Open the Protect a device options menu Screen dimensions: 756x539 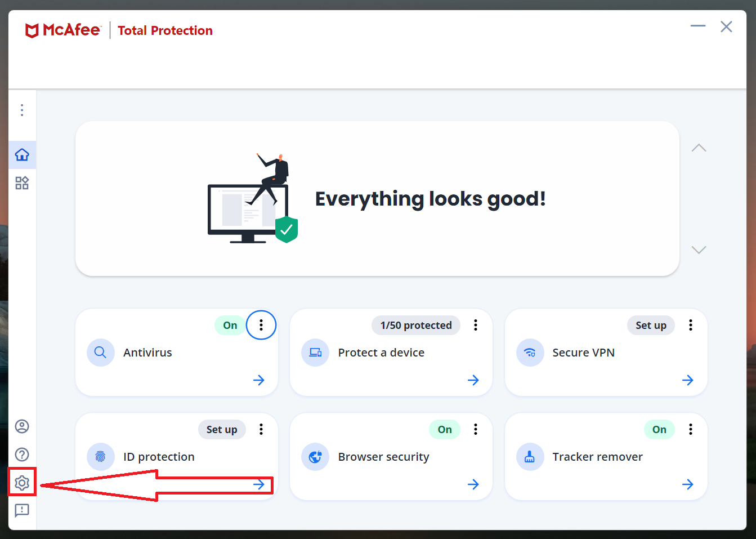[476, 325]
